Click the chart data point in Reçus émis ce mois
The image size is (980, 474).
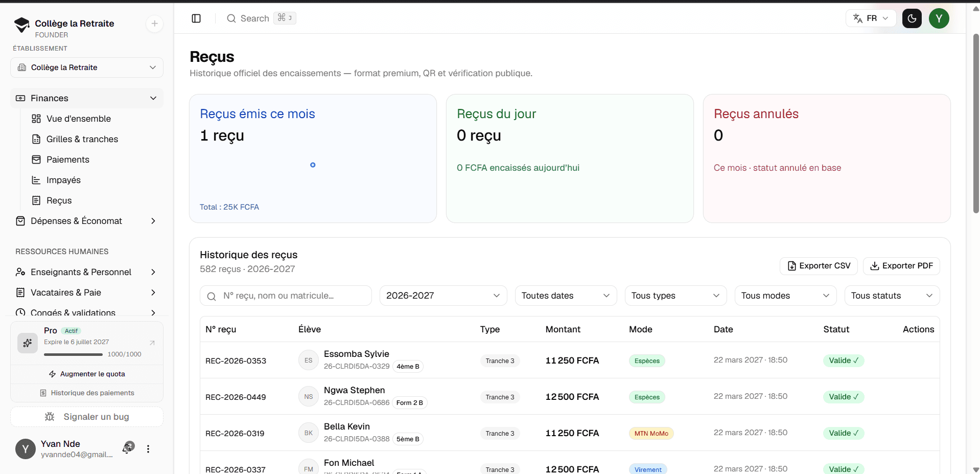pos(313,165)
